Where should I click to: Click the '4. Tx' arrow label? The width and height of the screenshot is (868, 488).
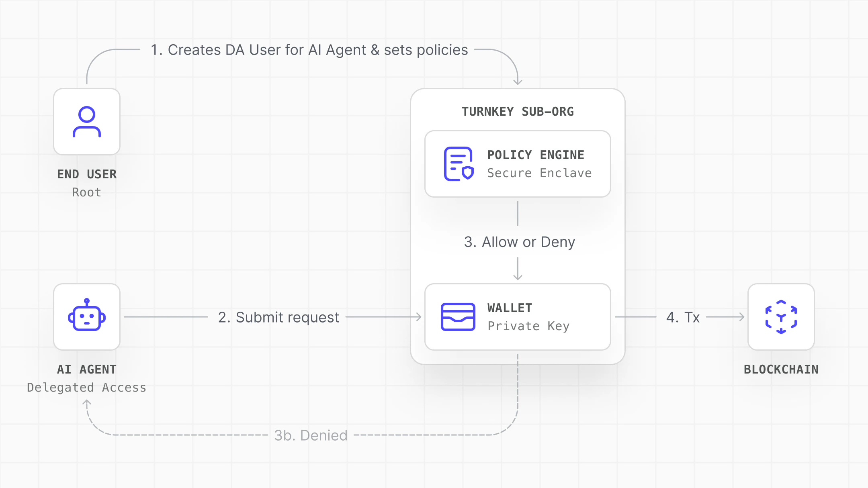(684, 317)
